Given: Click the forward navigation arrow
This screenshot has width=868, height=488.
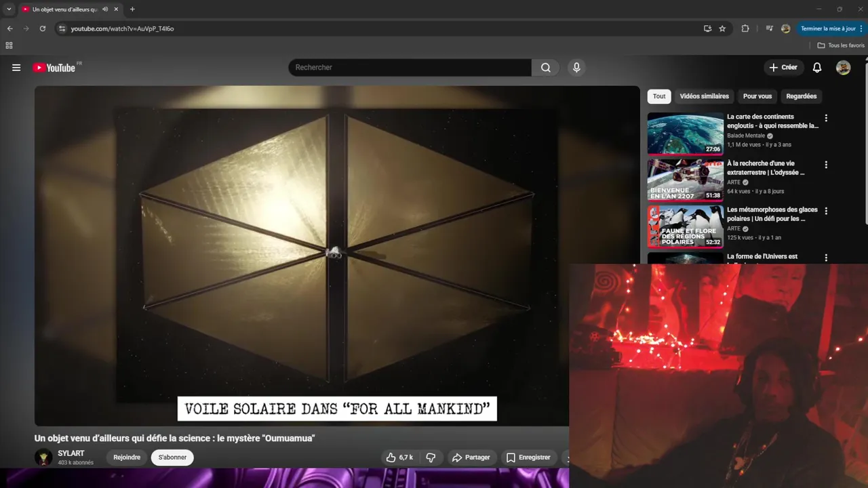Looking at the screenshot, I should (x=26, y=28).
